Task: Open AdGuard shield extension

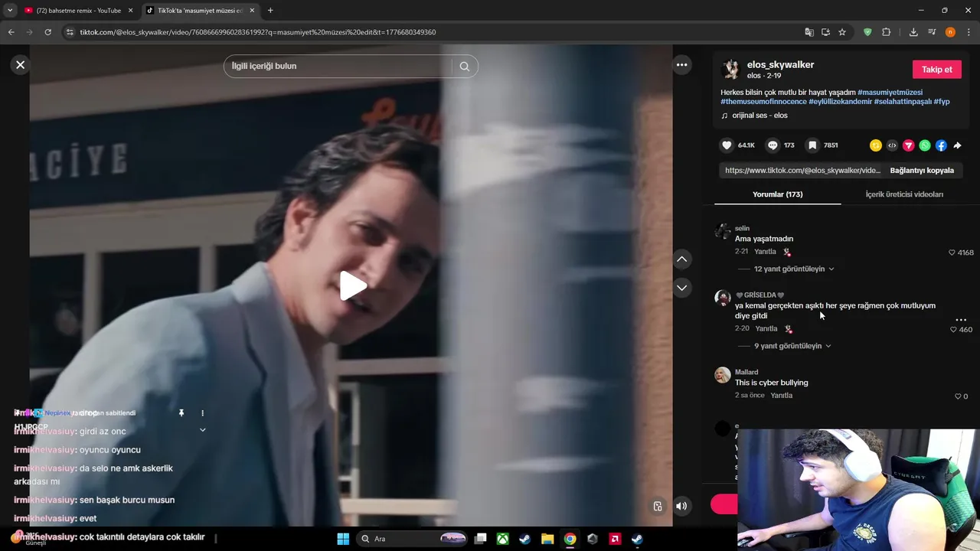Action: 867,32
